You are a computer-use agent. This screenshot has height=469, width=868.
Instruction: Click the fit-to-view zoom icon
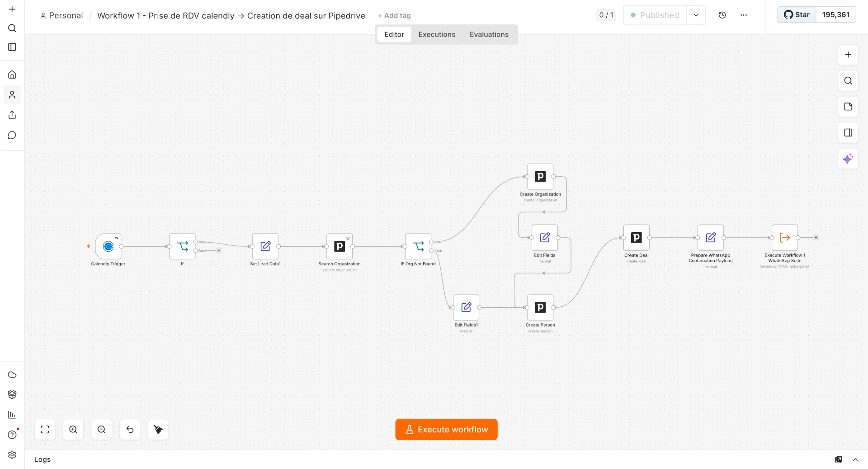[x=45, y=429]
